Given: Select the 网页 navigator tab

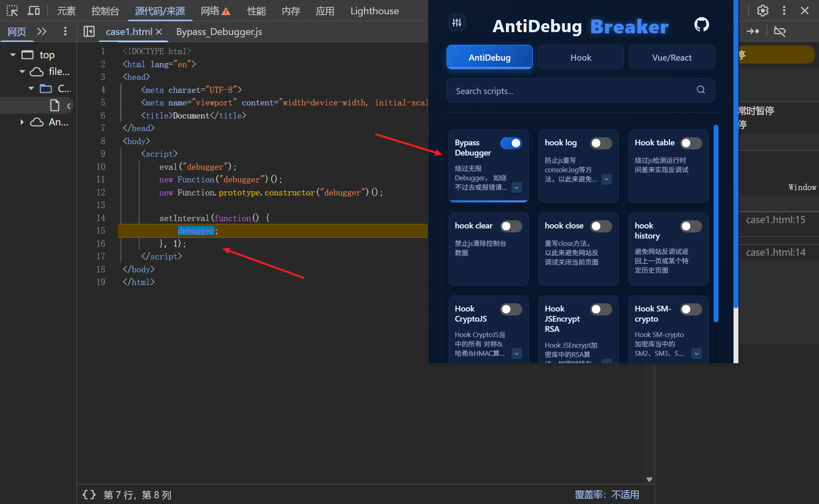Looking at the screenshot, I should click(x=17, y=32).
